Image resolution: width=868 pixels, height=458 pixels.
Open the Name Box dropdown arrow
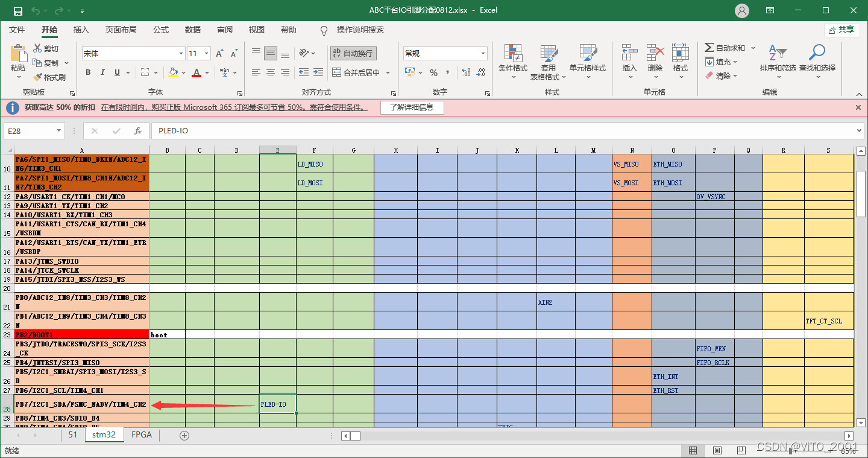tap(58, 131)
